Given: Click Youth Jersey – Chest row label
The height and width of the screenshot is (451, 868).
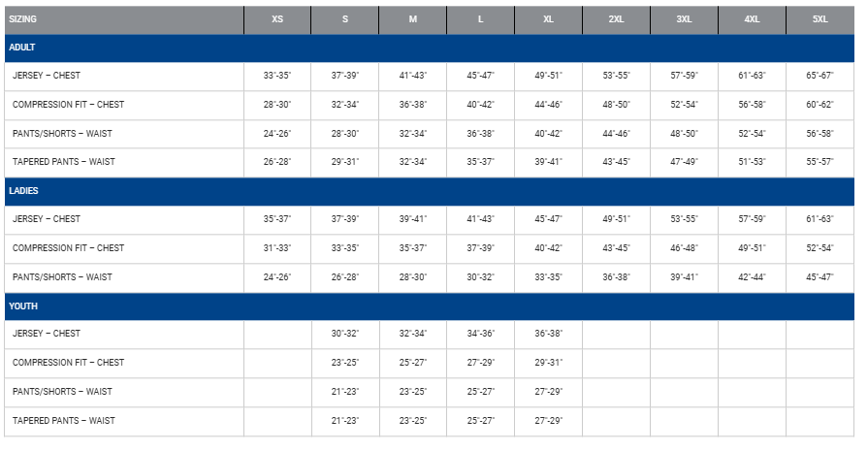Looking at the screenshot, I should tap(47, 334).
